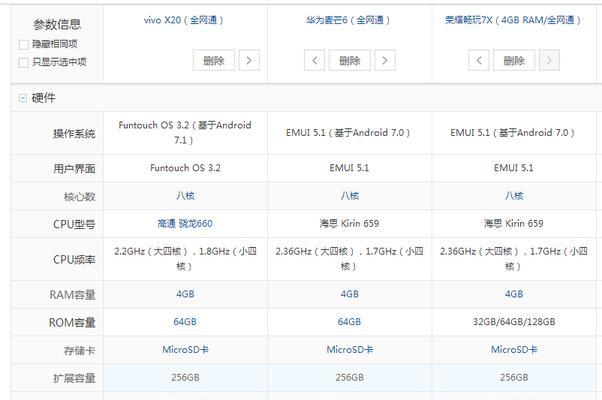Select the 核心数 row label
602x400 pixels.
click(79, 197)
